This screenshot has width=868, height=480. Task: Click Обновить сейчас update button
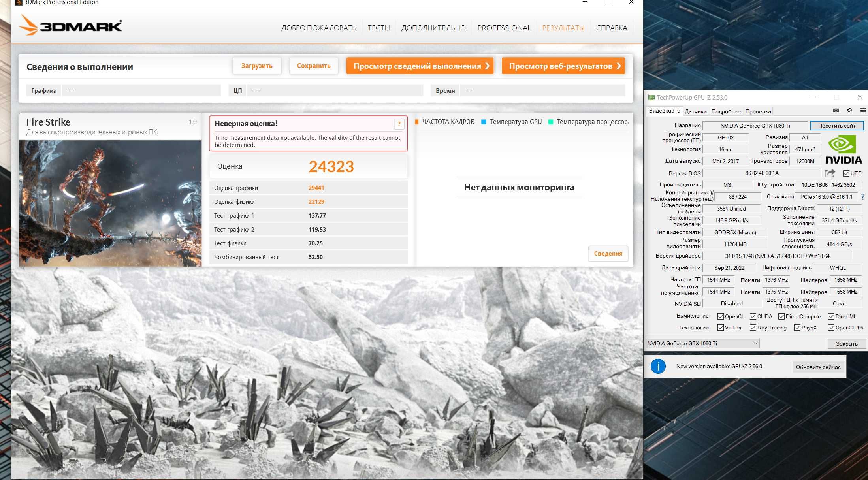pos(818,367)
